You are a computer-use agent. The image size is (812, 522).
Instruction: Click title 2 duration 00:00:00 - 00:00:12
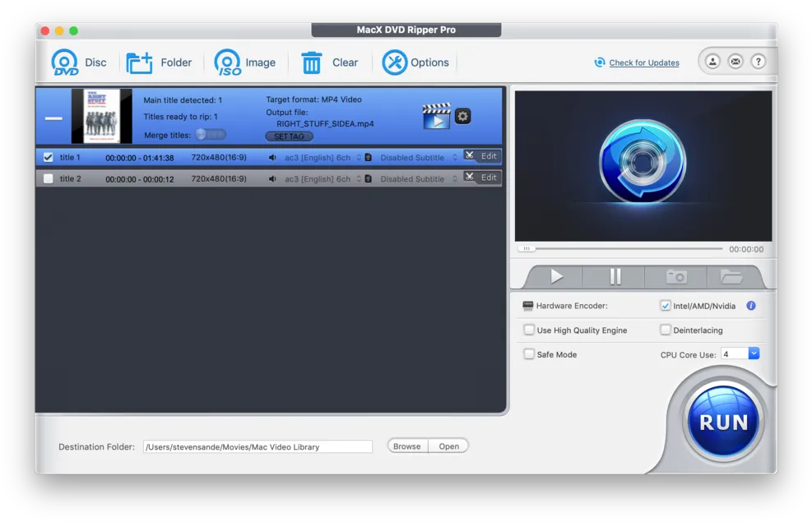pyautogui.click(x=139, y=179)
